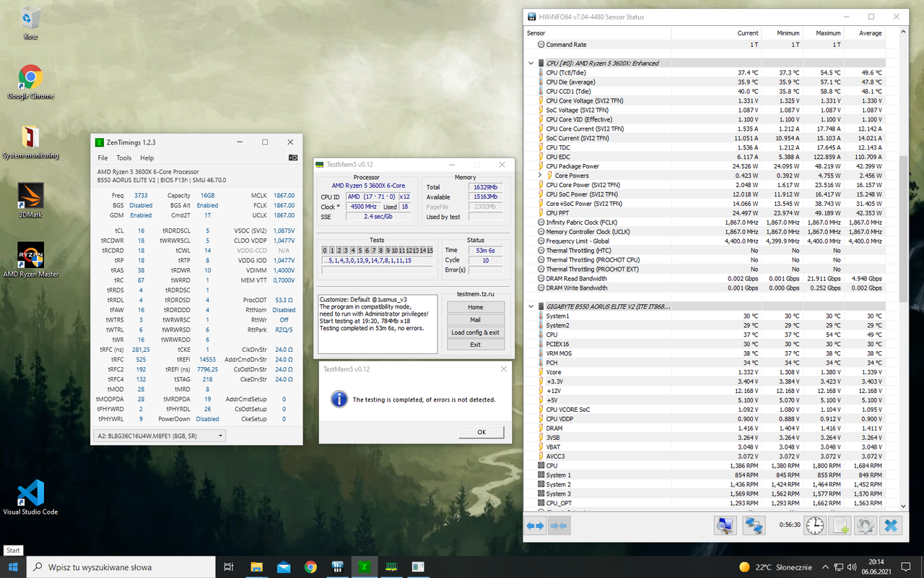Take a screenshot using HWiNFO's screenshot icon
Viewport: 924px width, 578px height.
(x=725, y=525)
